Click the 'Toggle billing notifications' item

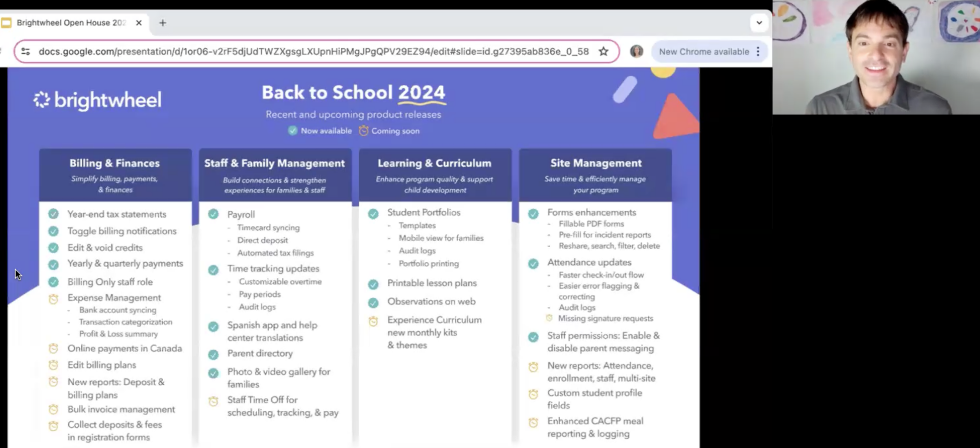(x=122, y=231)
